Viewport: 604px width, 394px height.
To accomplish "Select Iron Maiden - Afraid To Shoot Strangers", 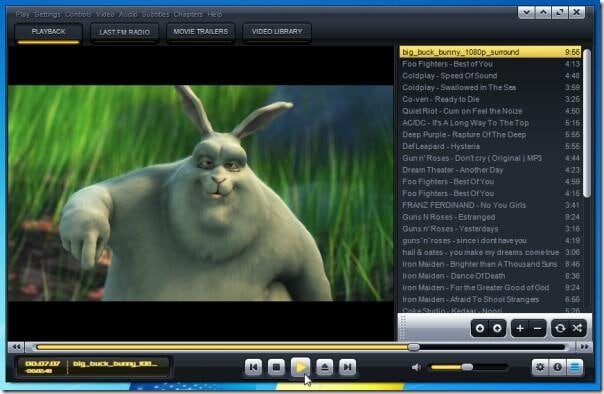I will click(x=490, y=299).
